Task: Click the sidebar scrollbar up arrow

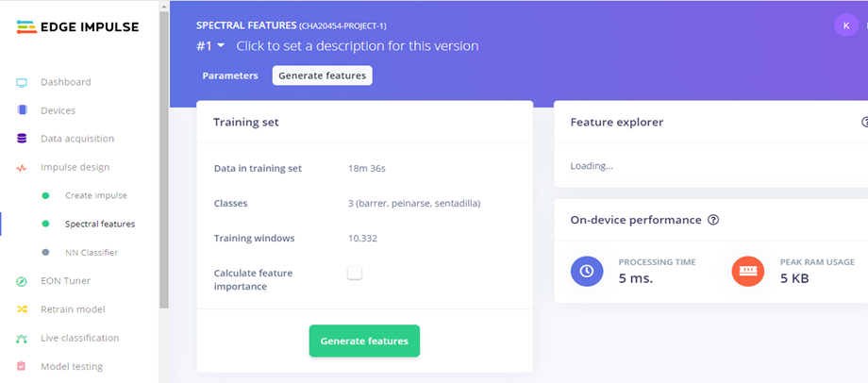Action: [x=164, y=6]
